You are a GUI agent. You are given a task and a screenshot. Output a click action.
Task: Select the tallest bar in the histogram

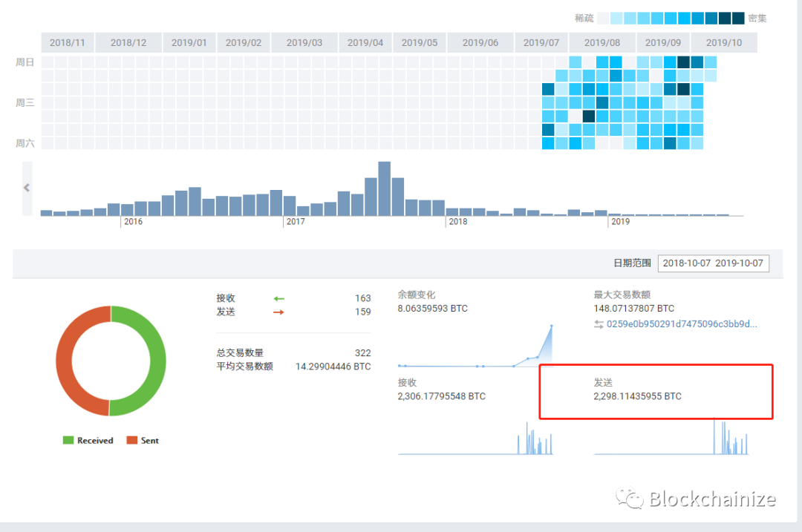[385, 188]
